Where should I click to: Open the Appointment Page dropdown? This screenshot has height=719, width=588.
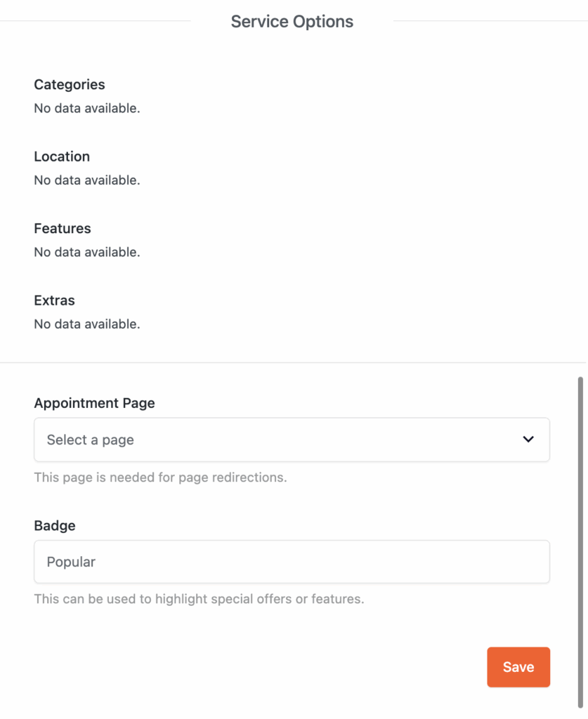point(292,440)
